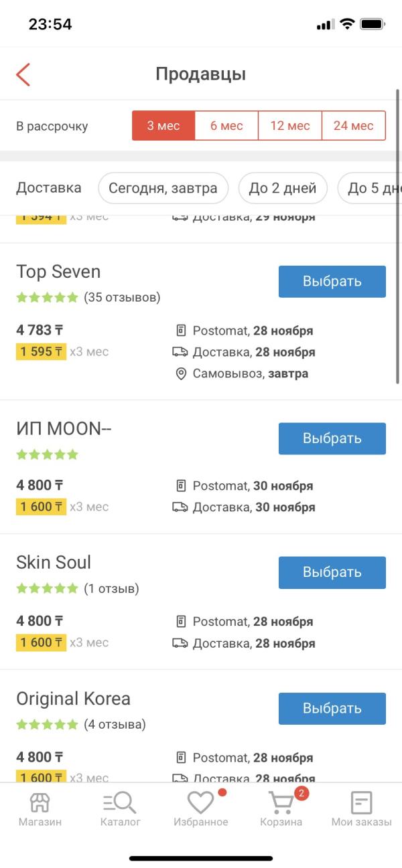Tap the red back arrow icon
402x868 pixels.
pyautogui.click(x=23, y=74)
